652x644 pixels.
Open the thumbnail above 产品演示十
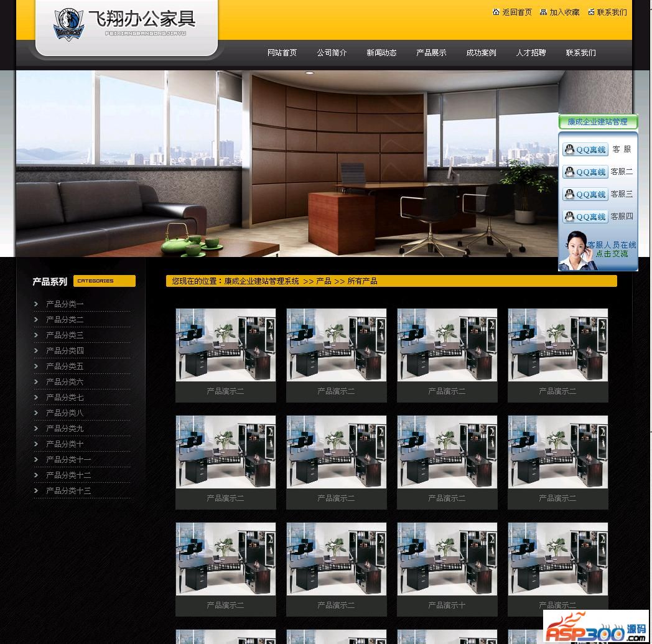coord(447,559)
